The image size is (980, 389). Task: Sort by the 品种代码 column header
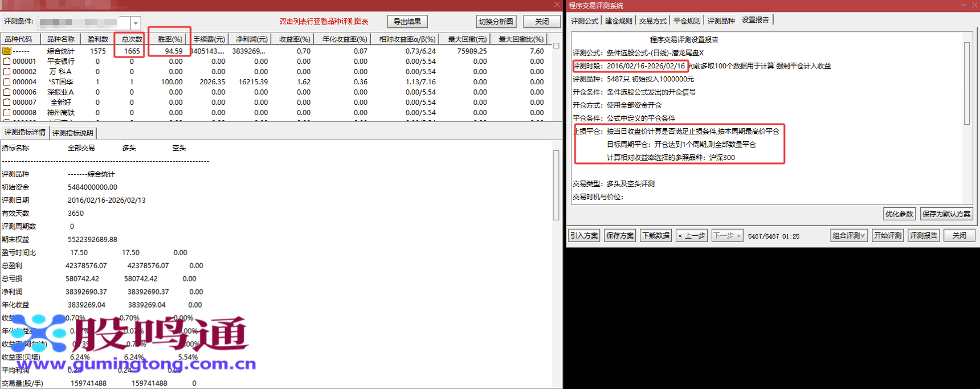(x=21, y=39)
